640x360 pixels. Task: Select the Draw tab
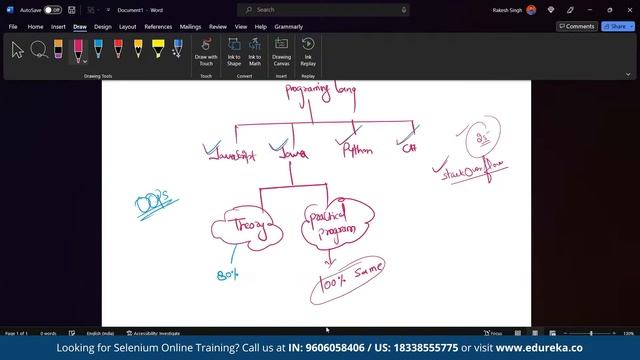[80, 27]
